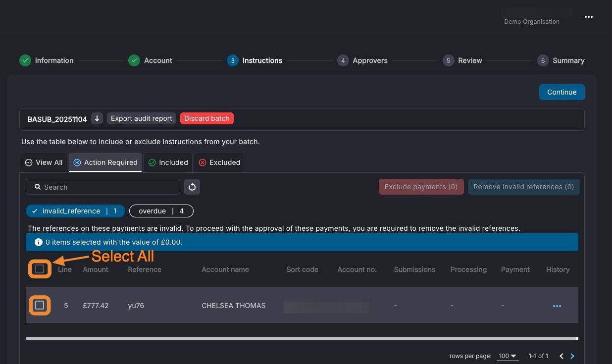Click the Summary step label
Viewport: 612px width, 364px height.
(x=568, y=60)
